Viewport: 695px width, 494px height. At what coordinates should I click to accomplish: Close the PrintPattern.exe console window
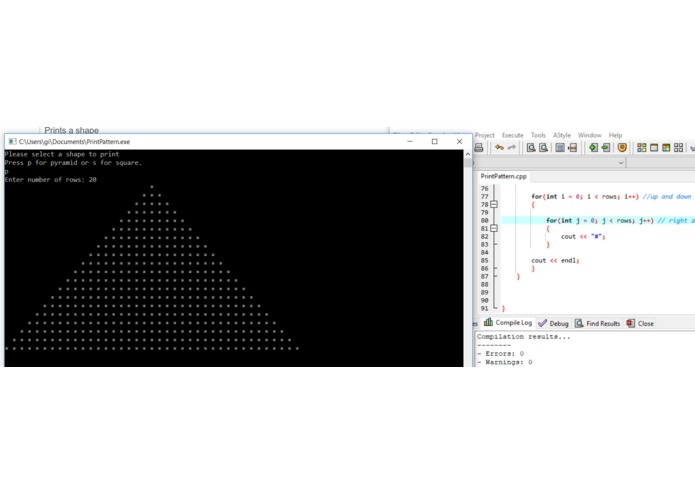[x=459, y=141]
